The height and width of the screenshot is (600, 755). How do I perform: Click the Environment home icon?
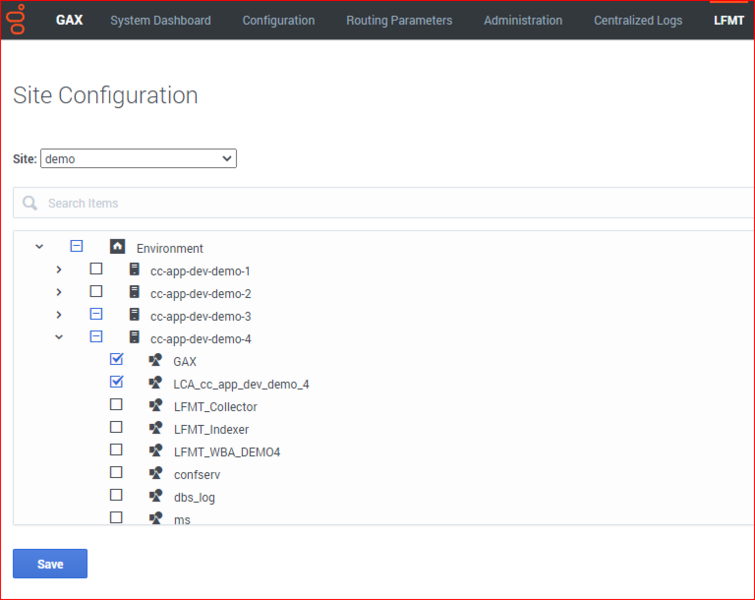coord(117,247)
